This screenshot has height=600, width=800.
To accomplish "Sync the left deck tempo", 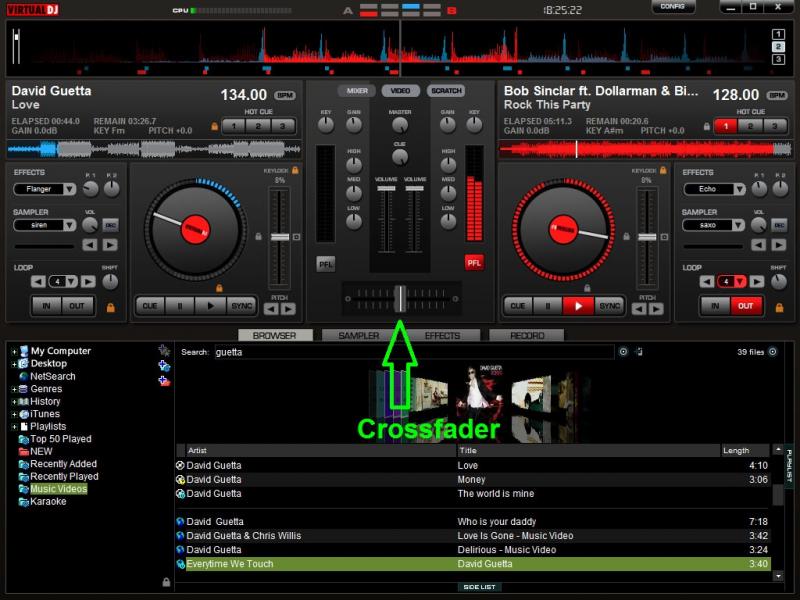I will (x=241, y=306).
